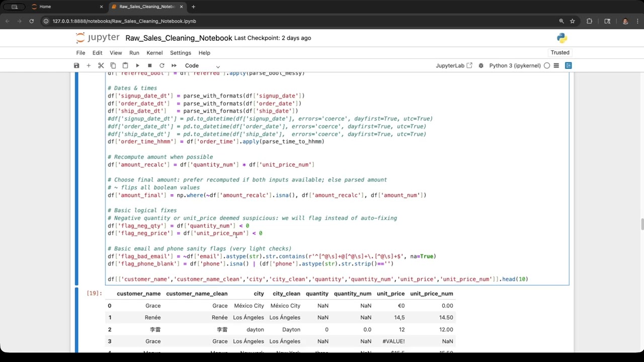
Task: Click the Last Checkpoint: 2 days ago text
Action: tap(273, 38)
